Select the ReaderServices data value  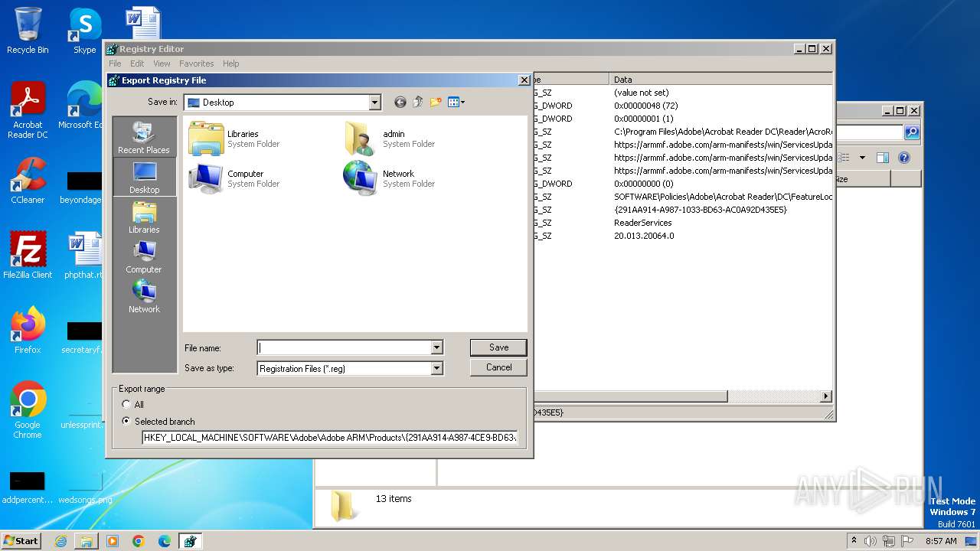[x=643, y=223]
